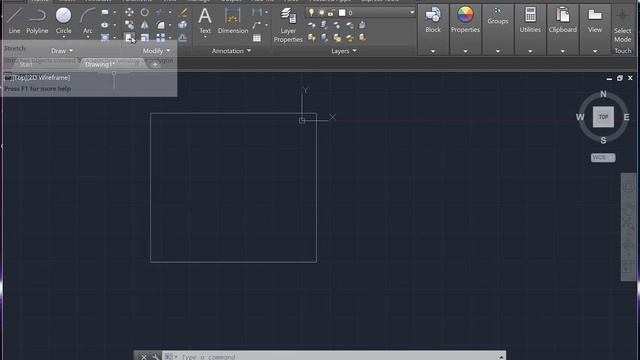Activate the Array tool
Image resolution: width=640 pixels, height=360 pixels.
tap(160, 38)
